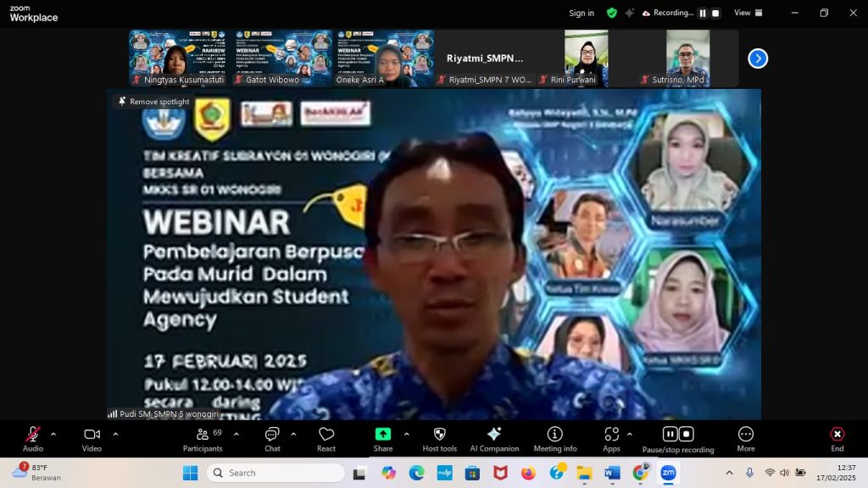The width and height of the screenshot is (868, 488).
Task: Click Remove spotlight button
Action: pyautogui.click(x=153, y=102)
